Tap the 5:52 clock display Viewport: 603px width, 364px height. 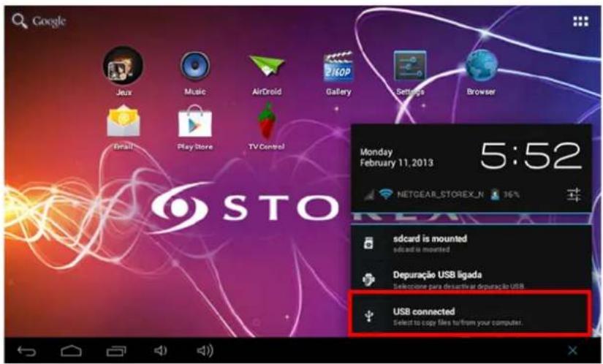pos(531,156)
